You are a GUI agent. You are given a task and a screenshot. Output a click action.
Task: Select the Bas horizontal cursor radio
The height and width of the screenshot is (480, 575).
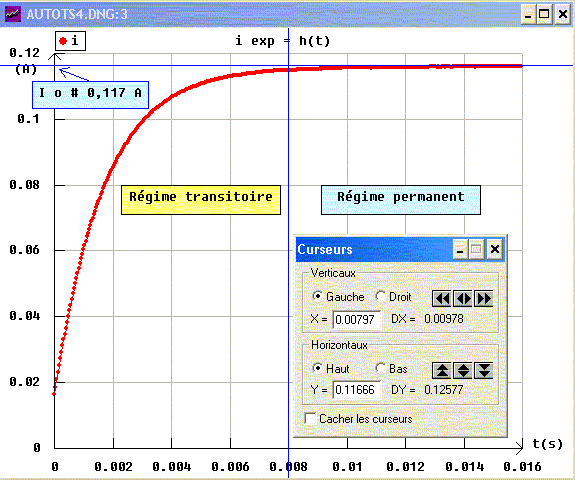381,368
